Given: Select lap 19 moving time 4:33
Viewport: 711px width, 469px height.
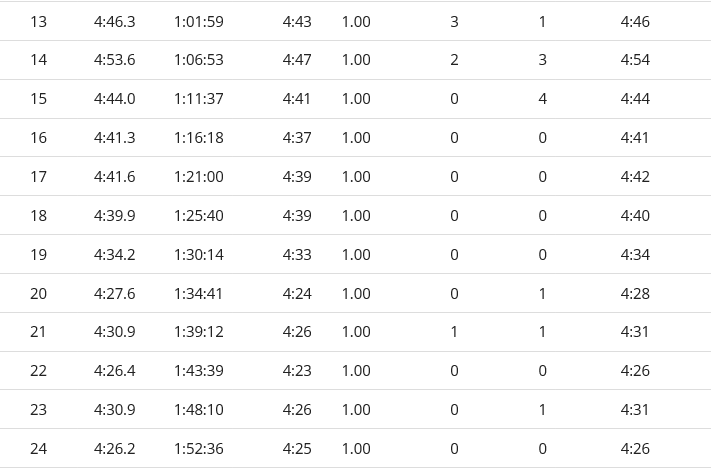Looking at the screenshot, I should tap(297, 255).
